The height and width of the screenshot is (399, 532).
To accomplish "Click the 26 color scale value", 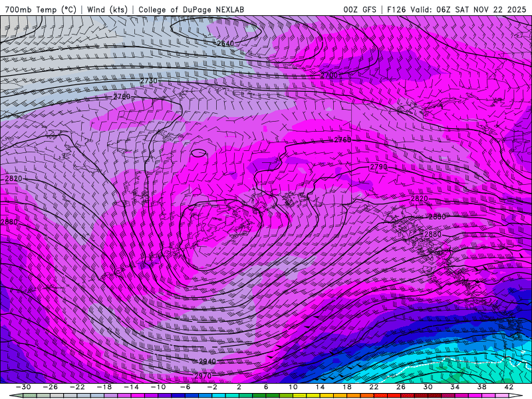I will [401, 387].
